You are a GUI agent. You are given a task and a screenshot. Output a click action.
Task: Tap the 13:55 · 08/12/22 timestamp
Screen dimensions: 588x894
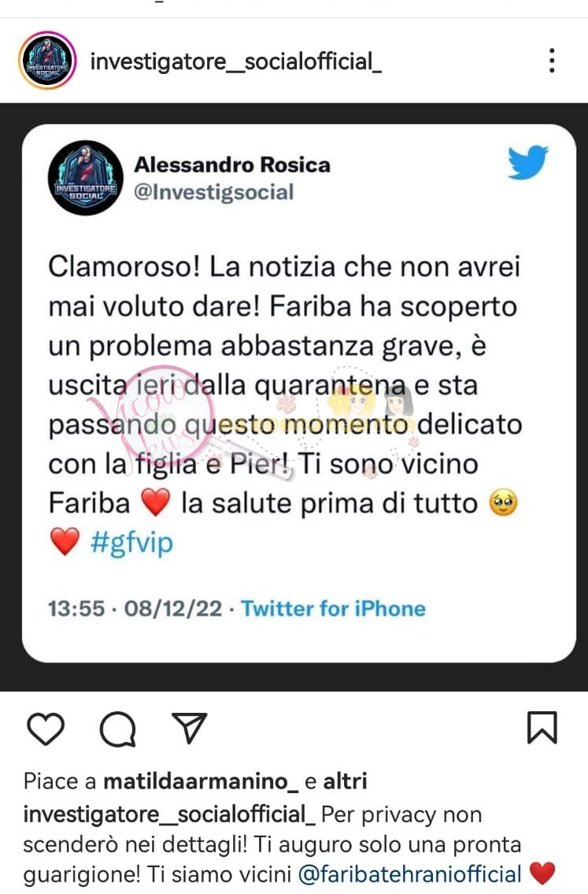tap(135, 608)
